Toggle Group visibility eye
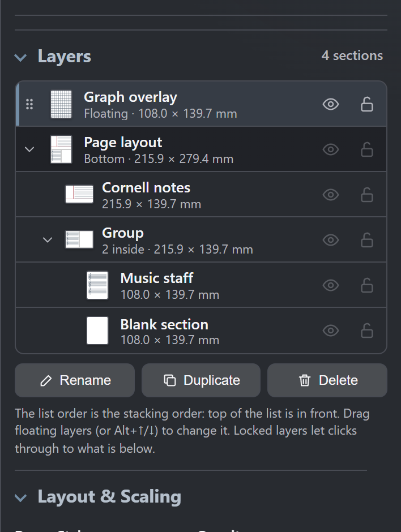 (x=331, y=240)
